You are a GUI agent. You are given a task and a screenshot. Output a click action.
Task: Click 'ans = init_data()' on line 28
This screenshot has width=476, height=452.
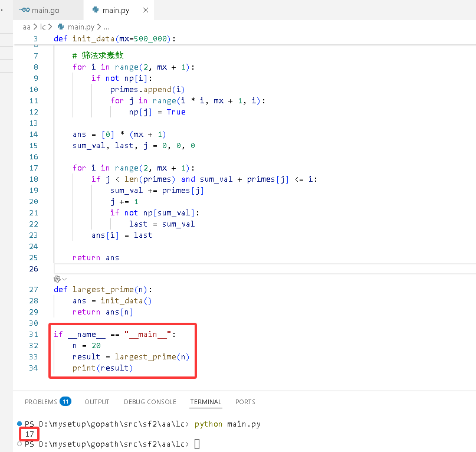(112, 301)
